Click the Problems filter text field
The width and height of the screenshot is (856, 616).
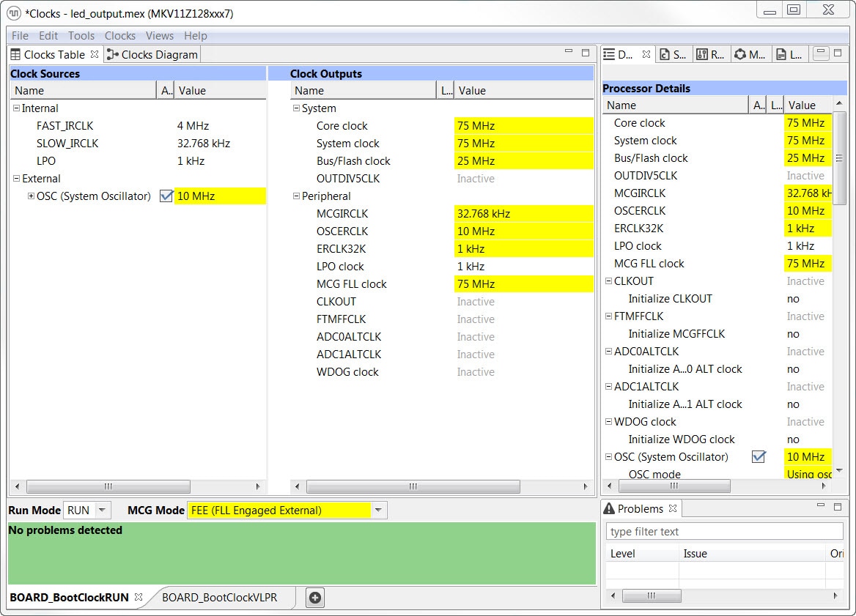click(724, 532)
